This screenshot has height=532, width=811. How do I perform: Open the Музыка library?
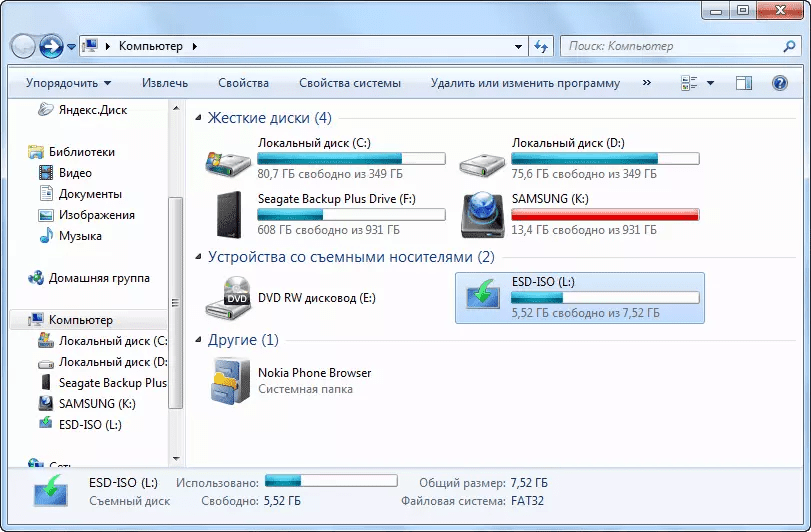70,236
